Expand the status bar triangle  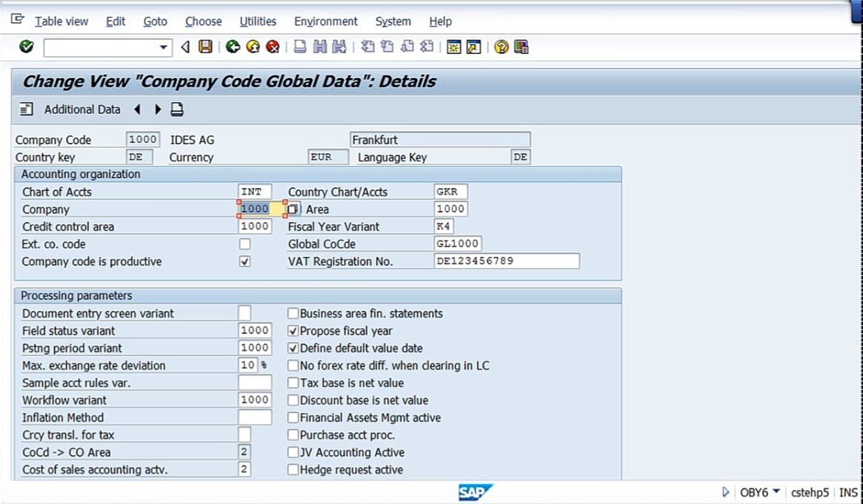(725, 492)
